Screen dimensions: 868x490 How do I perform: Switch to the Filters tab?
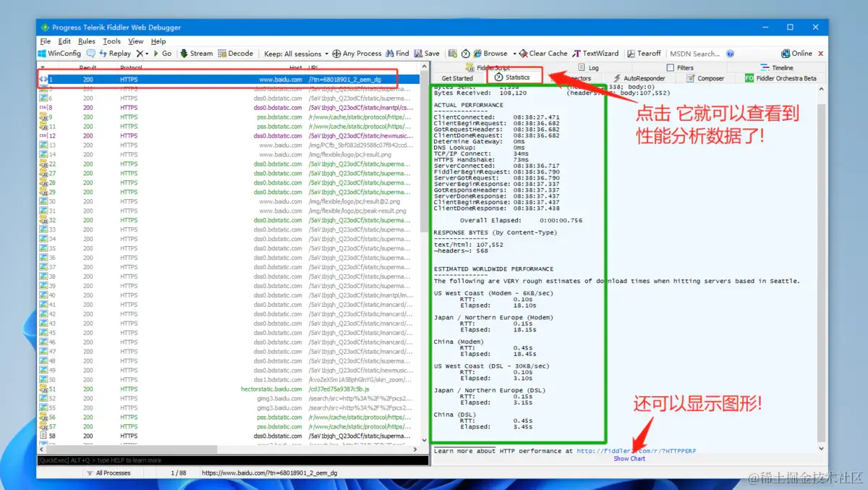click(679, 68)
